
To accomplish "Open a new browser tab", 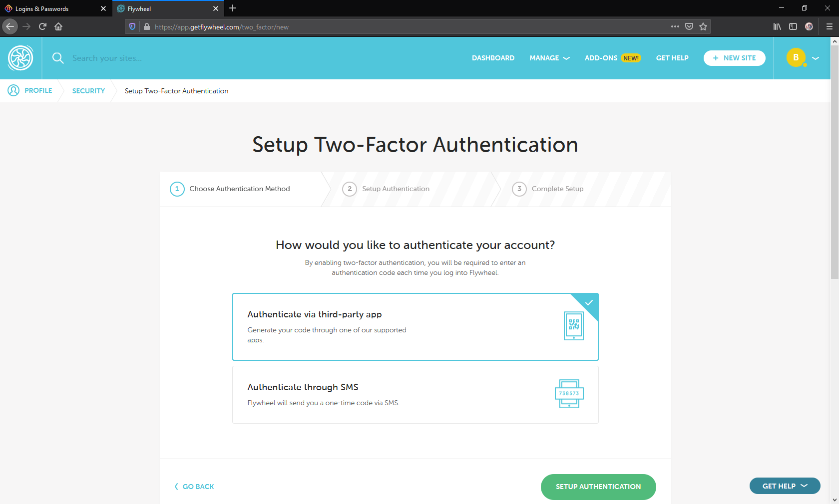I will (x=233, y=8).
